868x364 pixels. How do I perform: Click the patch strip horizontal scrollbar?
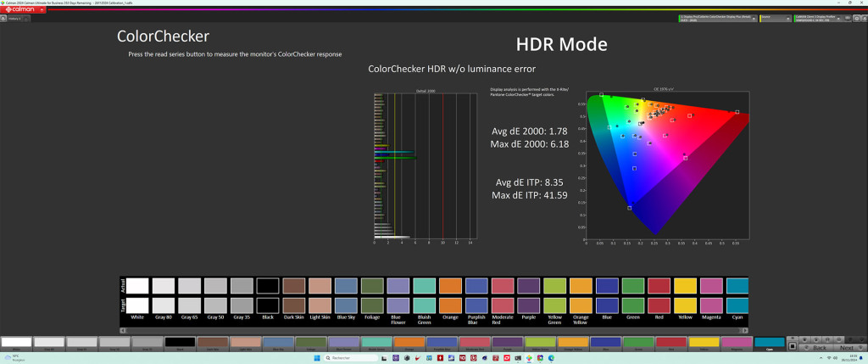coord(434,331)
